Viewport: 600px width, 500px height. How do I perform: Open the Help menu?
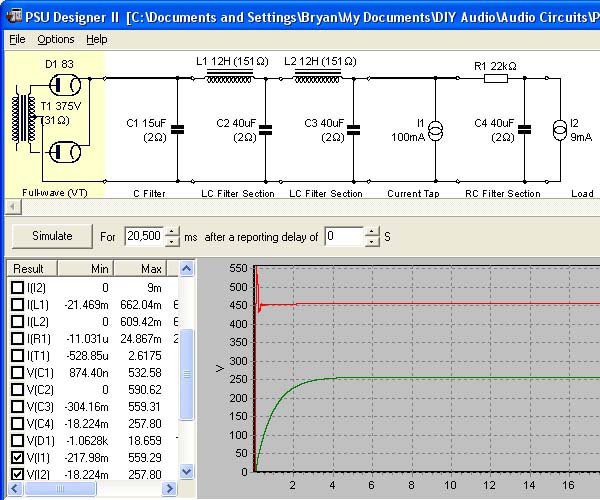pyautogui.click(x=96, y=39)
